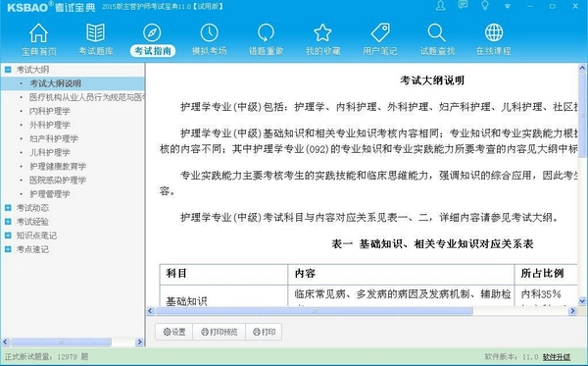
Task: Click the content horizontal scrollbar right arrow
Action: (572, 311)
